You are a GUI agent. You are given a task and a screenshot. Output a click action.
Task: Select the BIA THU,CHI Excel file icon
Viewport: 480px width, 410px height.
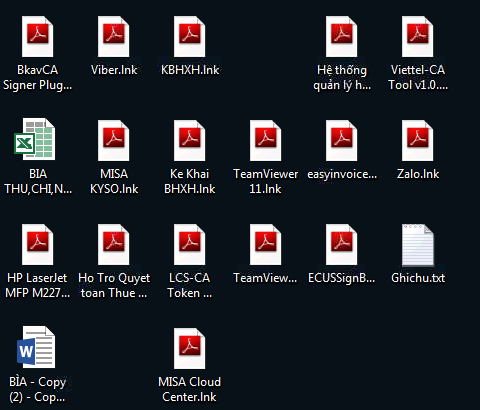pyautogui.click(x=35, y=139)
